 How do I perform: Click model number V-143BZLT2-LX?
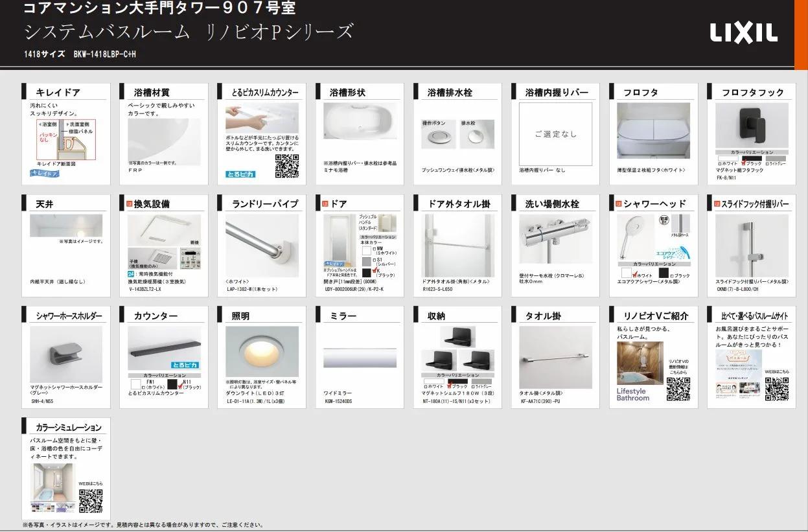(144, 289)
